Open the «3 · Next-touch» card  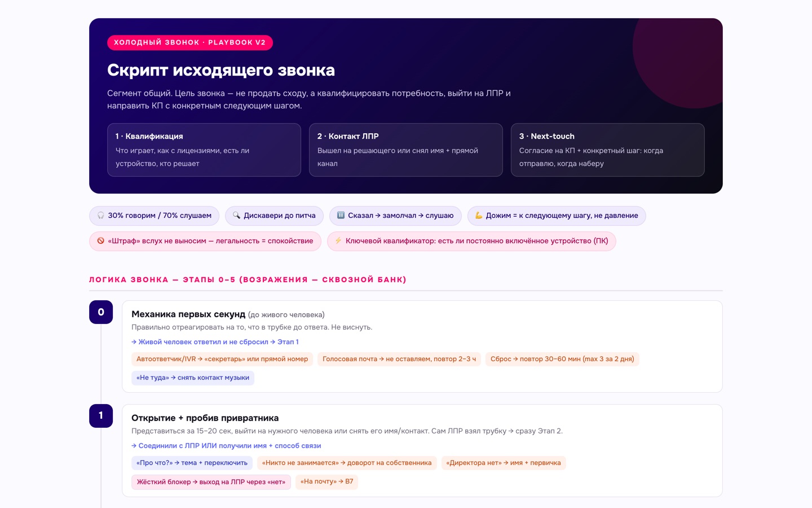pyautogui.click(x=608, y=150)
